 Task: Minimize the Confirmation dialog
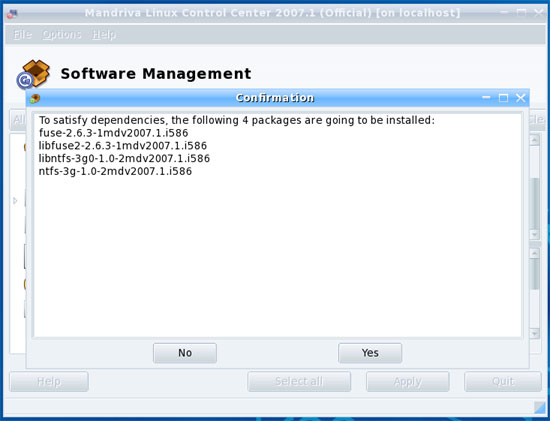click(486, 98)
